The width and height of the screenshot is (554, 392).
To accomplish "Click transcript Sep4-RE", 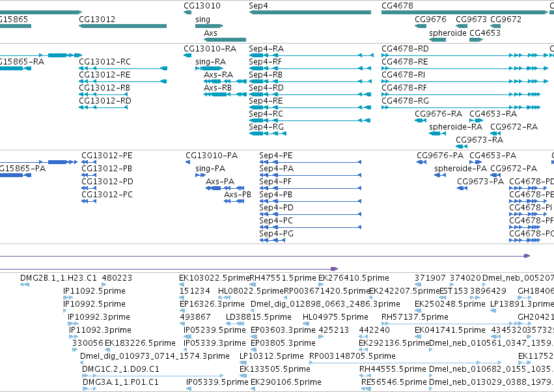I will point(311,107).
